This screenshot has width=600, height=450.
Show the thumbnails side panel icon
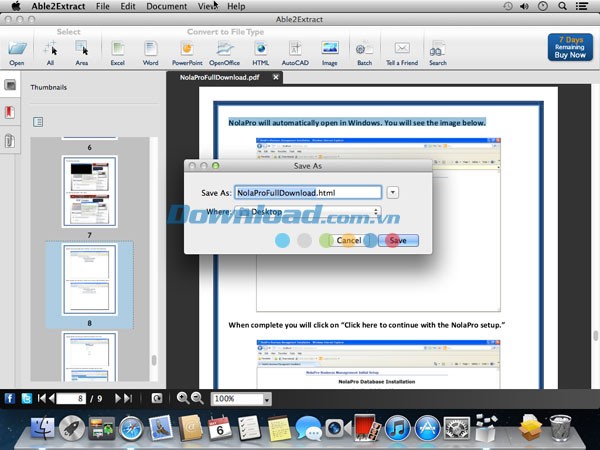10,85
